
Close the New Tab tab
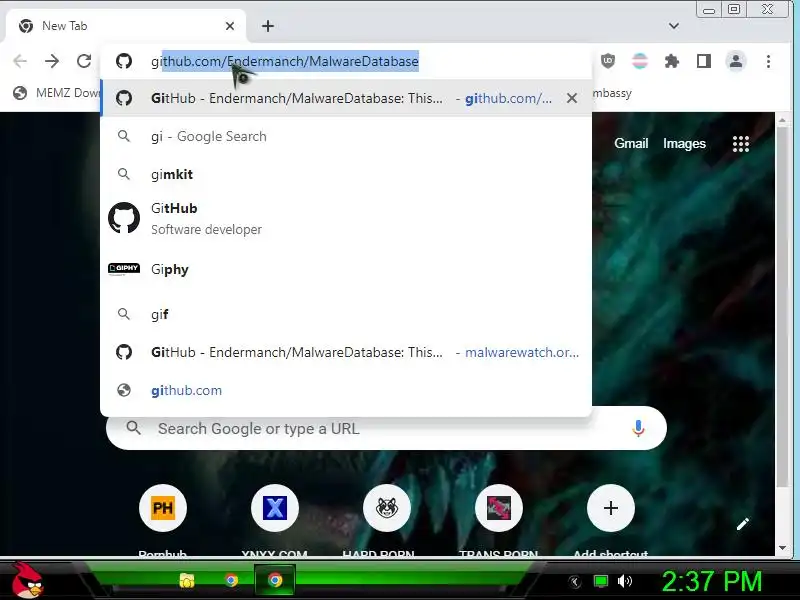(230, 26)
